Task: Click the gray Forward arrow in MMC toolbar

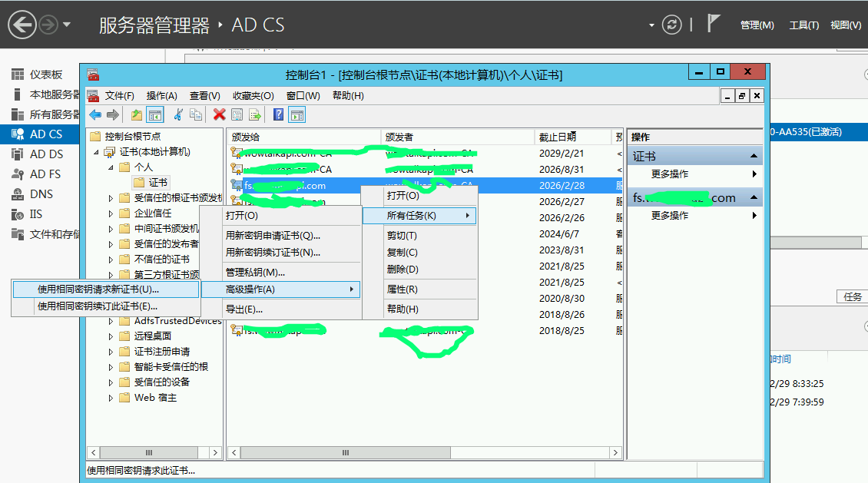Action: coord(113,114)
